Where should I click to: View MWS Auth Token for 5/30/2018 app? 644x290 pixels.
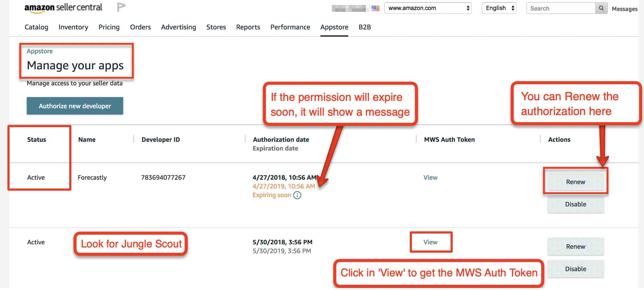pyautogui.click(x=430, y=242)
